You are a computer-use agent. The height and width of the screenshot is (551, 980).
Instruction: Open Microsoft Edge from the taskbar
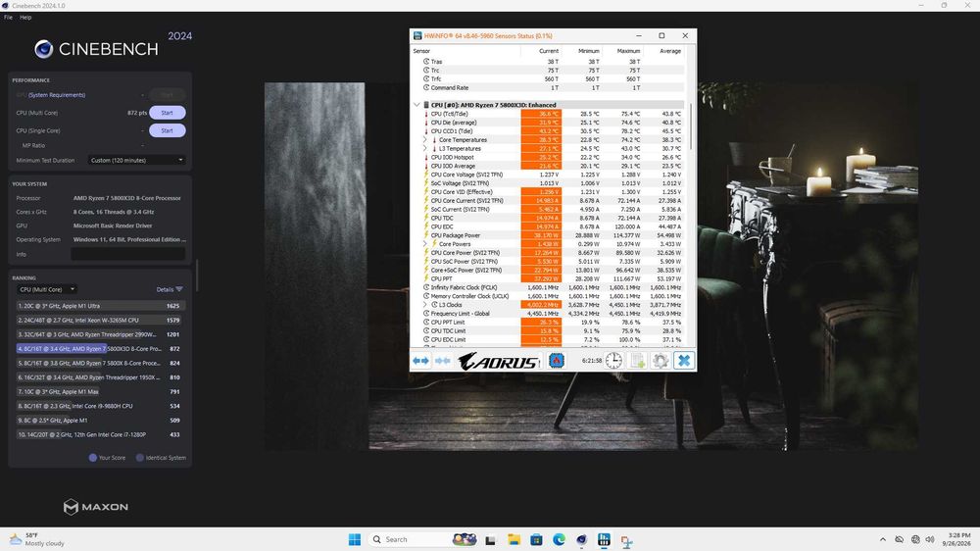559,540
